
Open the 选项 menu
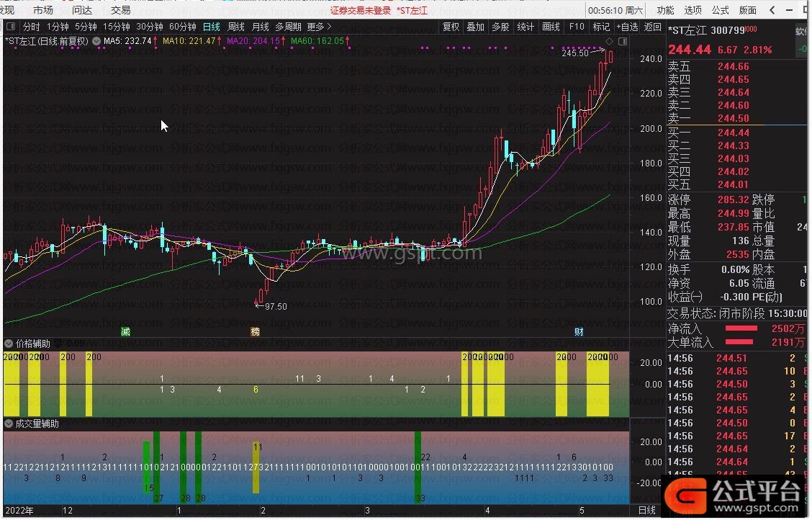coord(693,10)
